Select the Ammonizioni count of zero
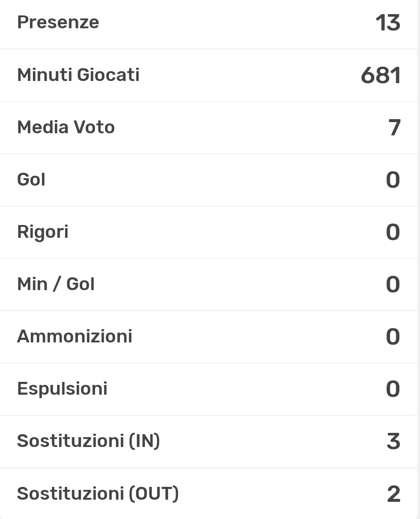 point(393,337)
